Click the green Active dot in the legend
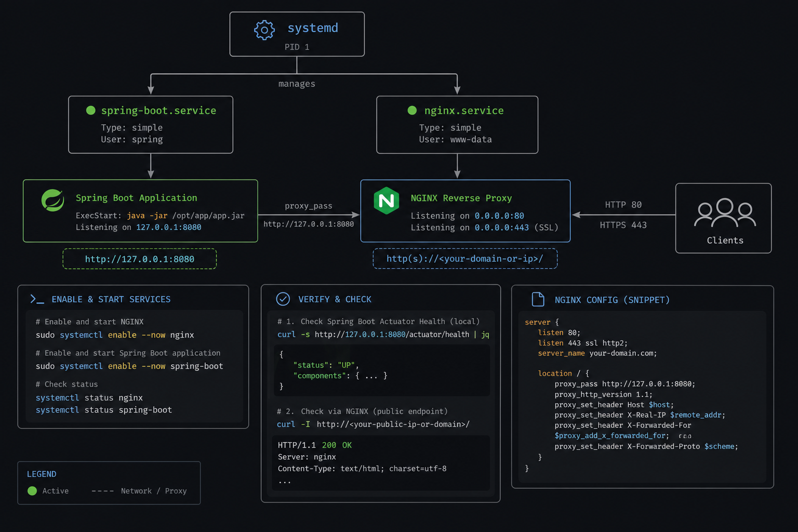 [32, 491]
